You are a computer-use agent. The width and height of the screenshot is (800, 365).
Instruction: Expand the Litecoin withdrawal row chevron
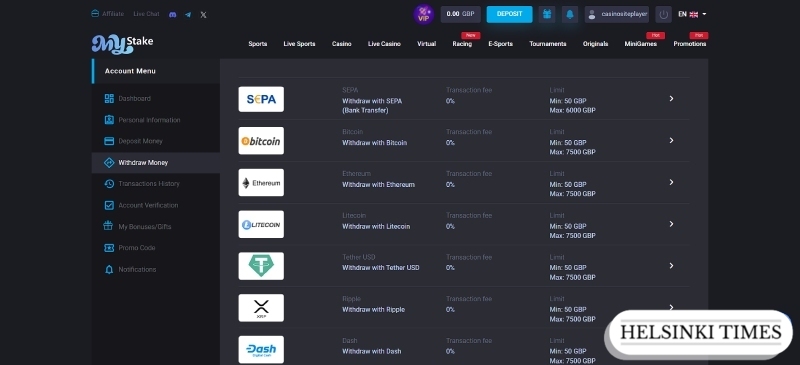(x=671, y=224)
